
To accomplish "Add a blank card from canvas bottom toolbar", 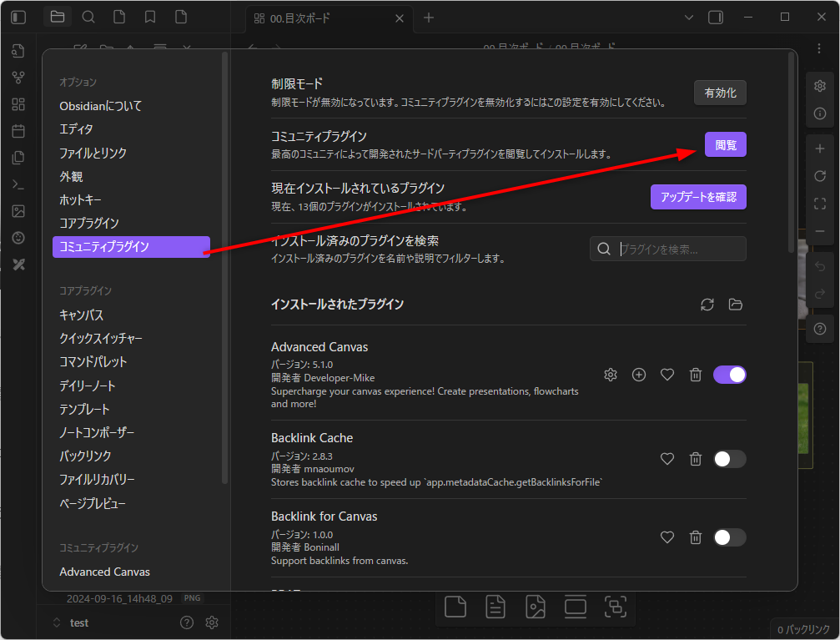I will 455,607.
